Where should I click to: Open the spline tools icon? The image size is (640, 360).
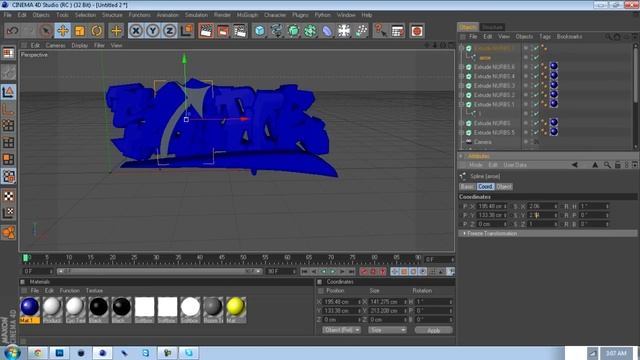click(276, 31)
